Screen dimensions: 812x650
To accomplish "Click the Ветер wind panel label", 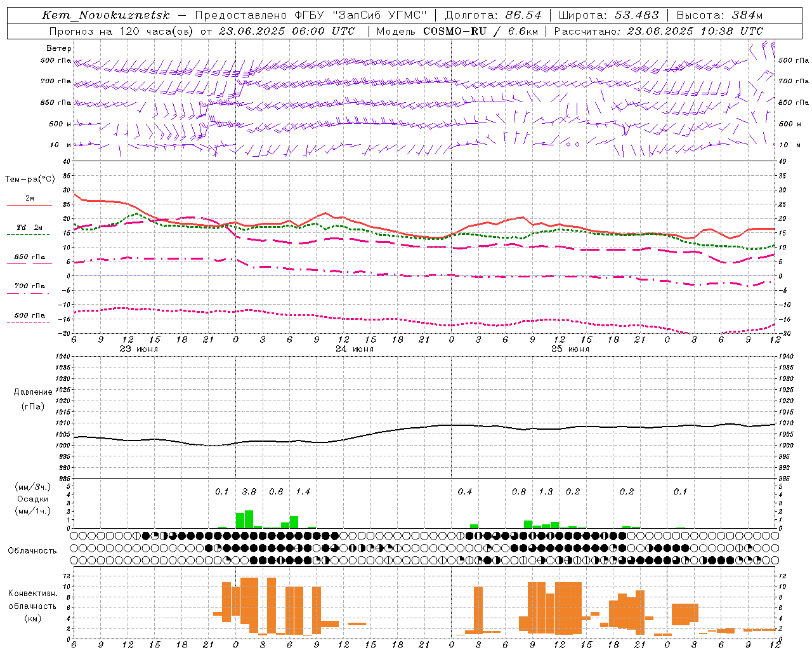I will click(58, 48).
